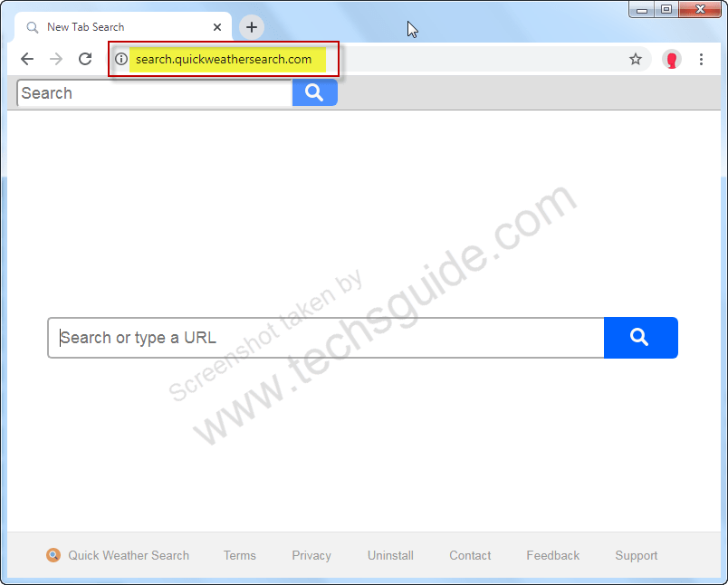The width and height of the screenshot is (728, 585).
Task: View site information via the info icon
Action: pos(121,59)
